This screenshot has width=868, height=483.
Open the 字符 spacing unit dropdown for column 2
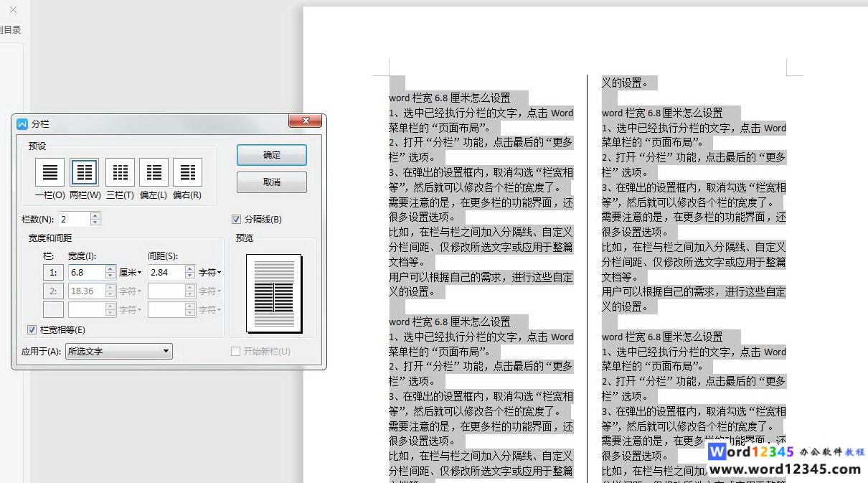pyautogui.click(x=210, y=291)
